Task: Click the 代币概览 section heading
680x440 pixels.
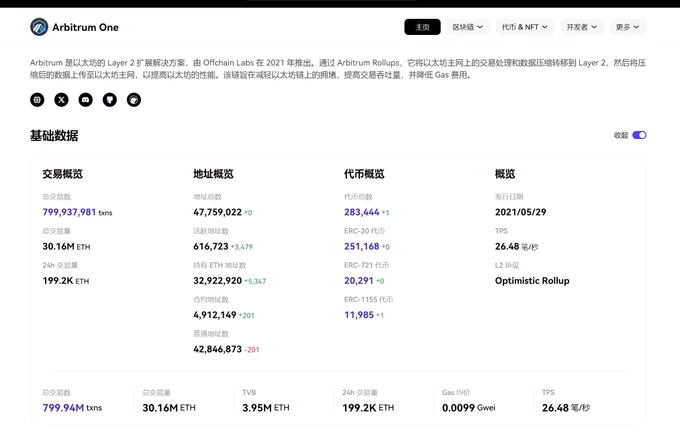Action: coord(364,174)
